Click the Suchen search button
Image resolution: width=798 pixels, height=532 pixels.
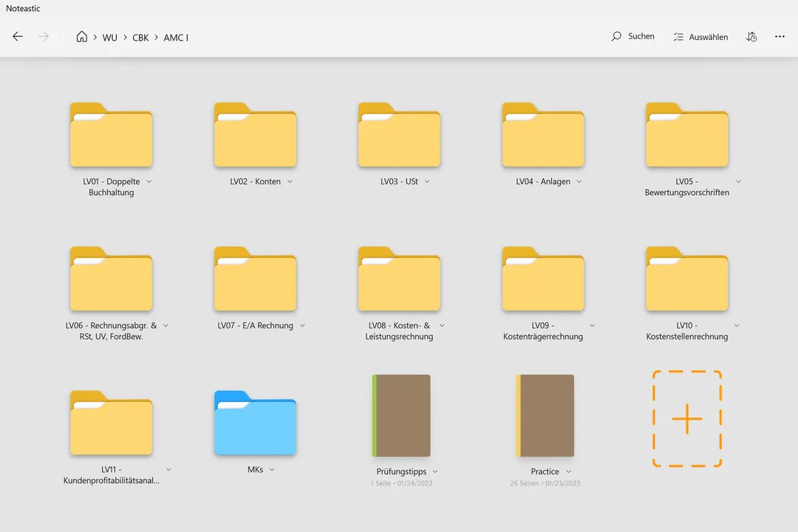coord(632,36)
